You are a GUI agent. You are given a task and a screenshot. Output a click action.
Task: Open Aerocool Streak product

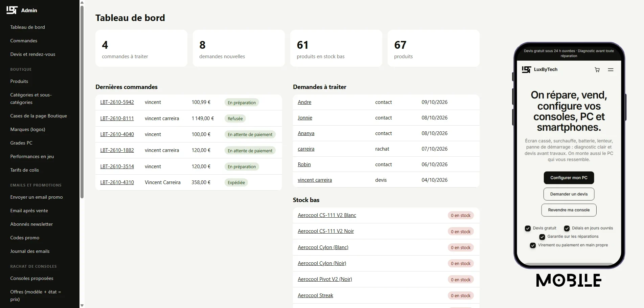click(315, 295)
